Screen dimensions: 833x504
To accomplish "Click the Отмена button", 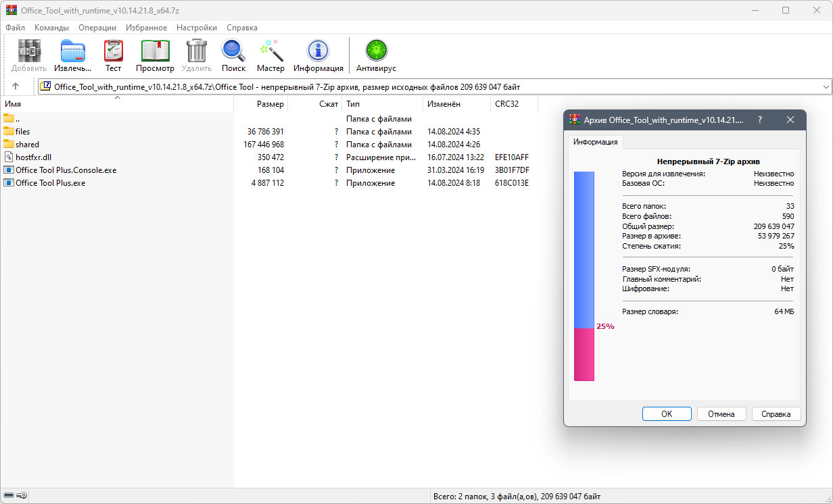I will tap(721, 414).
